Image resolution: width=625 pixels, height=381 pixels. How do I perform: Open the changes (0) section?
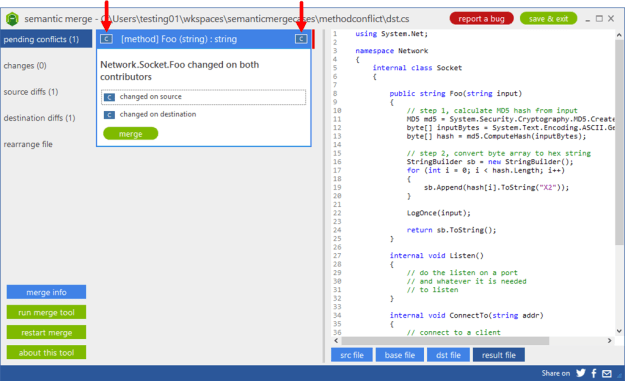point(25,66)
